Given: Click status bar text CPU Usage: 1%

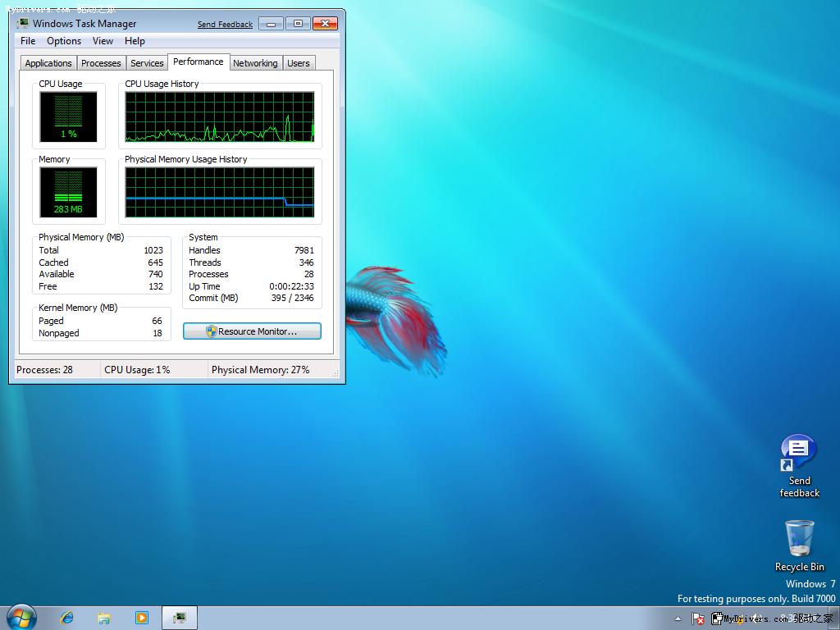Looking at the screenshot, I should 137,370.
